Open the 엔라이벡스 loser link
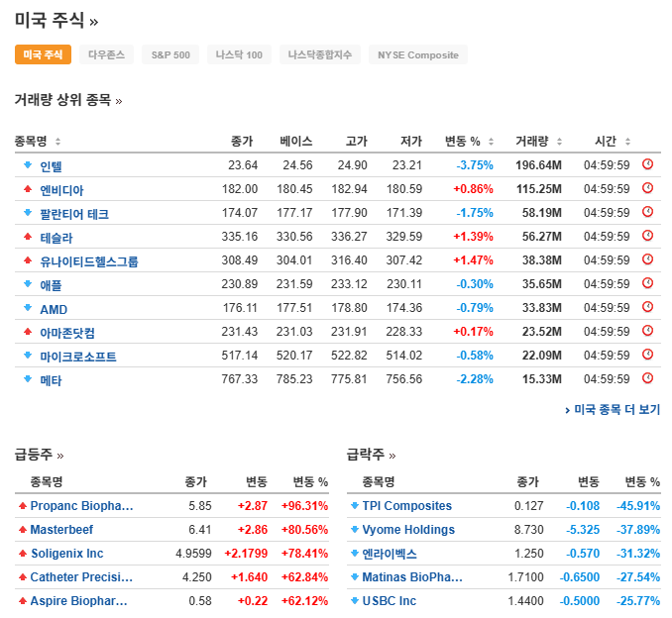This screenshot has height=618, width=672. point(390,554)
